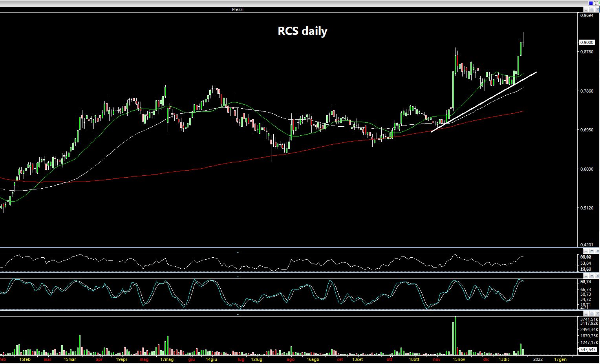Click the 0,7860 price axis label

pos(587,91)
